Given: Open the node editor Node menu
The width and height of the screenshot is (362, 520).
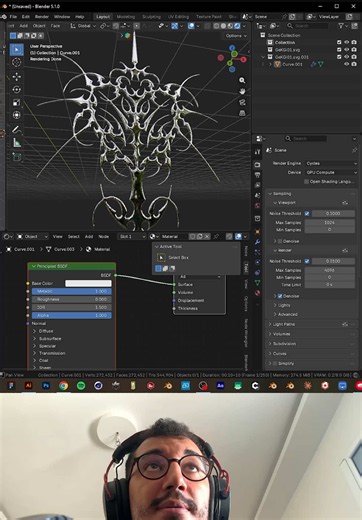Looking at the screenshot, I should click(103, 236).
